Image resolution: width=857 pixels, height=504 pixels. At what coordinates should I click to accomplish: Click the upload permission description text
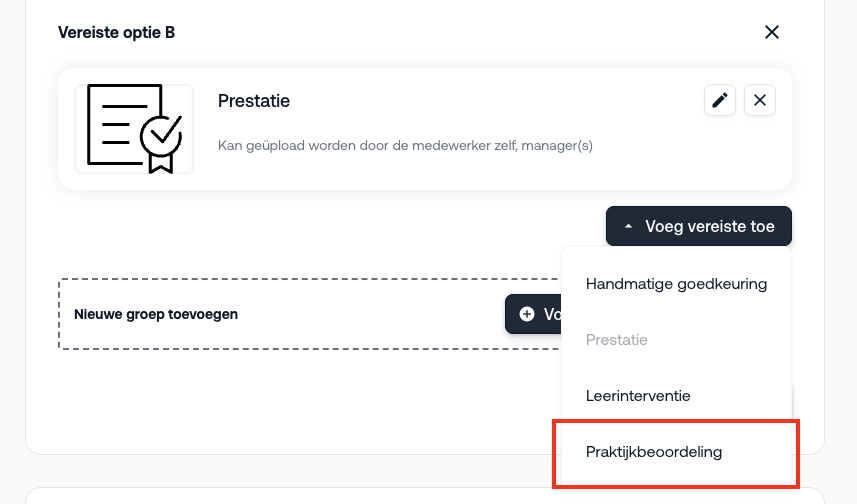click(x=405, y=146)
